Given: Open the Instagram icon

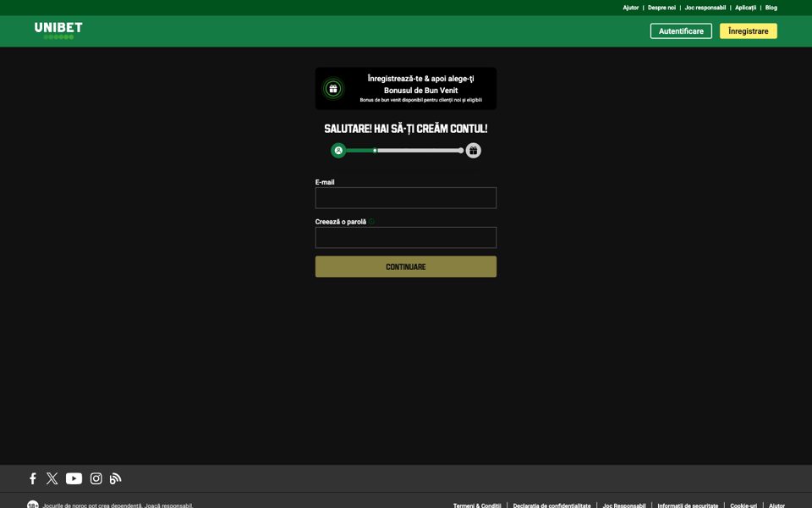Looking at the screenshot, I should click(x=96, y=478).
